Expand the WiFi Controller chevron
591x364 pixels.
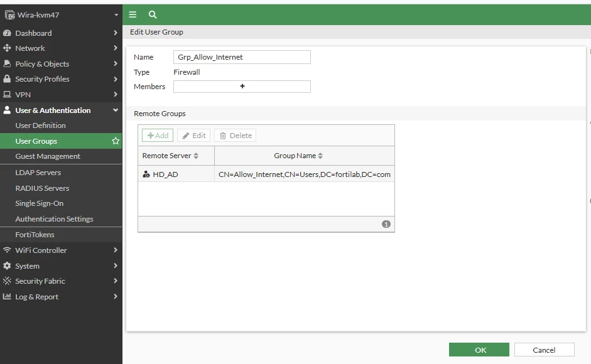[116, 250]
